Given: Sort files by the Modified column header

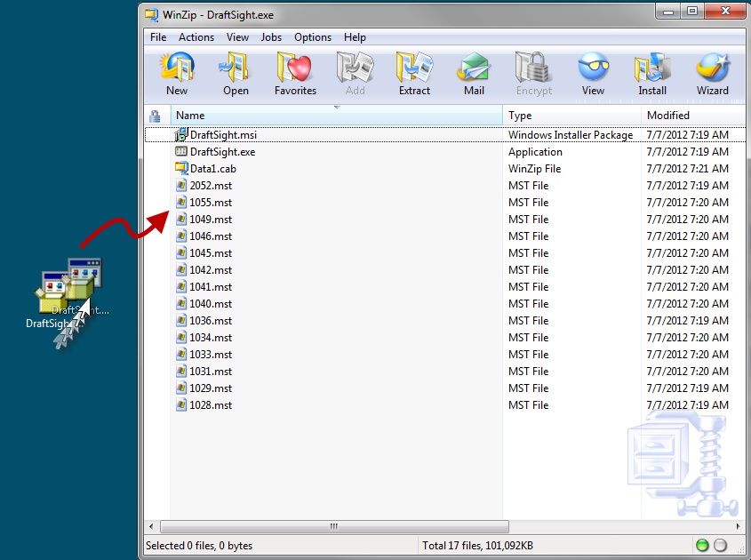Looking at the screenshot, I should (693, 116).
